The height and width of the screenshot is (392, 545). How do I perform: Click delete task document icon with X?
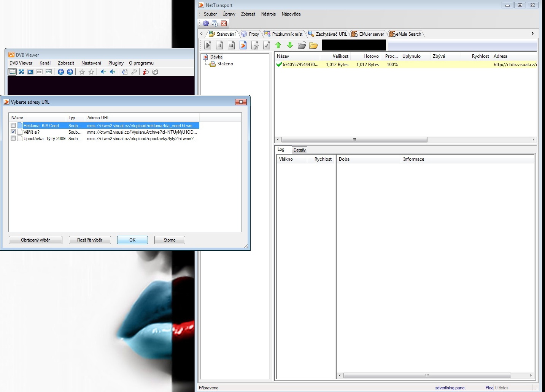click(255, 45)
